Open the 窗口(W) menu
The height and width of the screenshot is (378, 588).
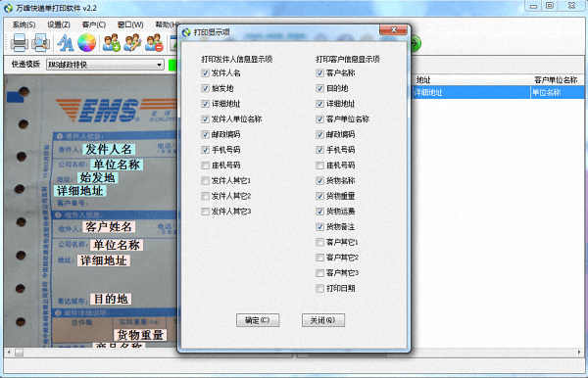click(130, 24)
